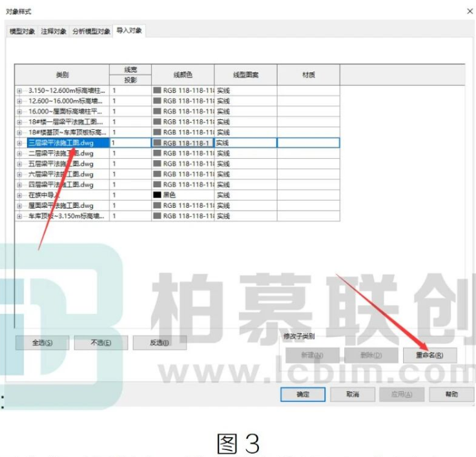Expand the 18#楼基顶~车库顶板标高 row
The width and height of the screenshot is (476, 457).
19,132
